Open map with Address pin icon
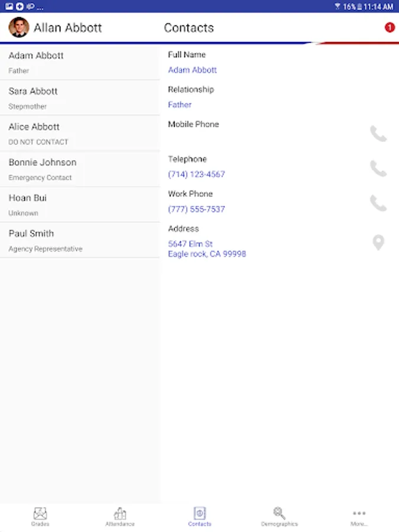 tap(378, 242)
